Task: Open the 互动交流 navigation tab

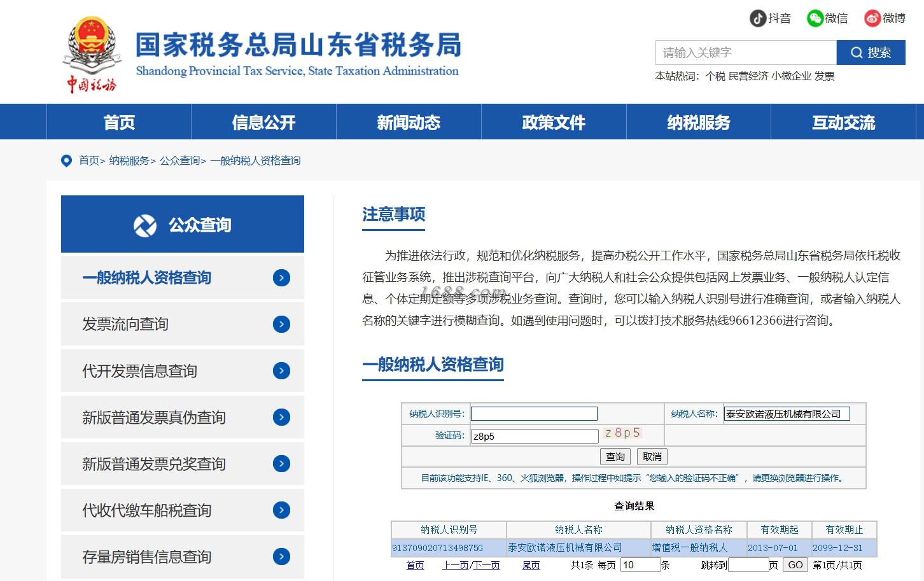Action: (843, 122)
